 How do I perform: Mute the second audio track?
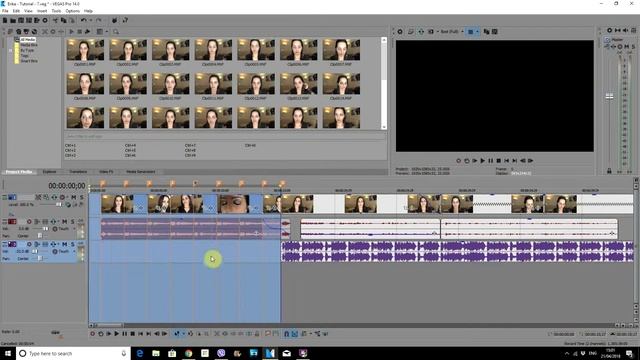64,244
